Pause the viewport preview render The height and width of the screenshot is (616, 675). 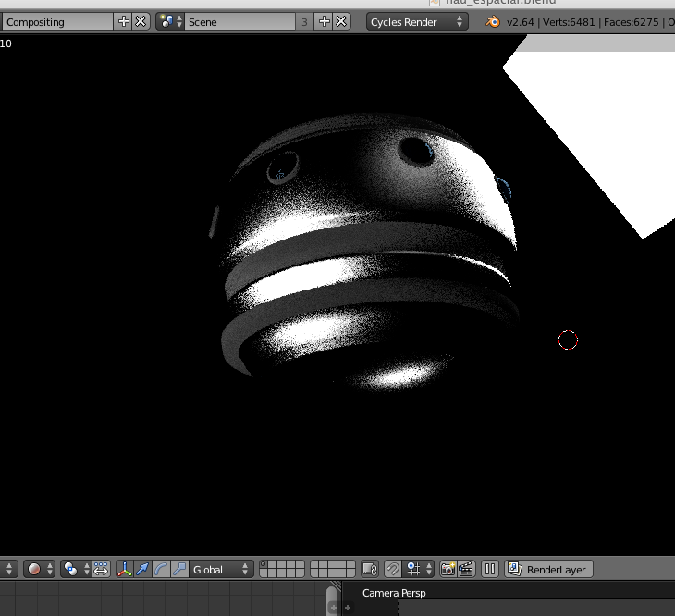[x=490, y=569]
